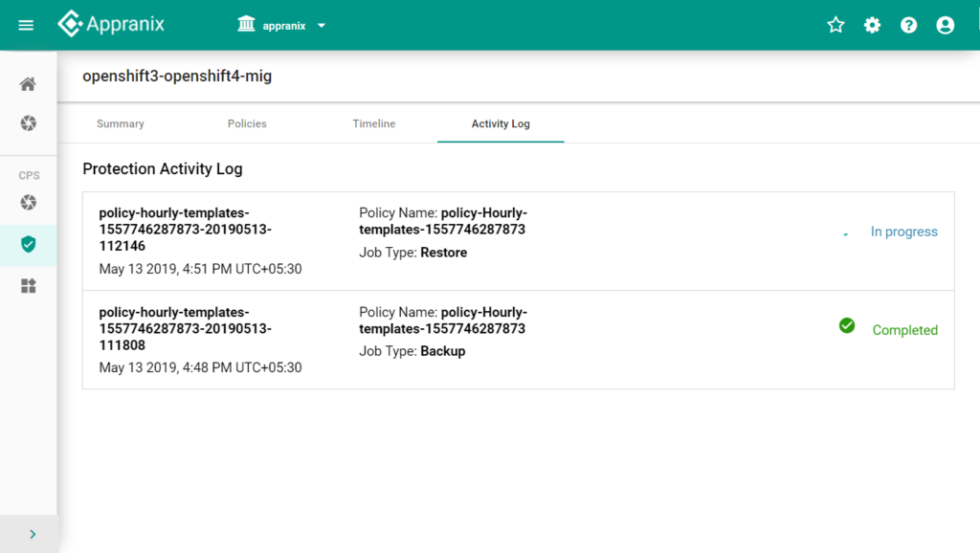The width and height of the screenshot is (980, 553).
Task: Click the green Completed checkmark icon
Action: tap(847, 325)
